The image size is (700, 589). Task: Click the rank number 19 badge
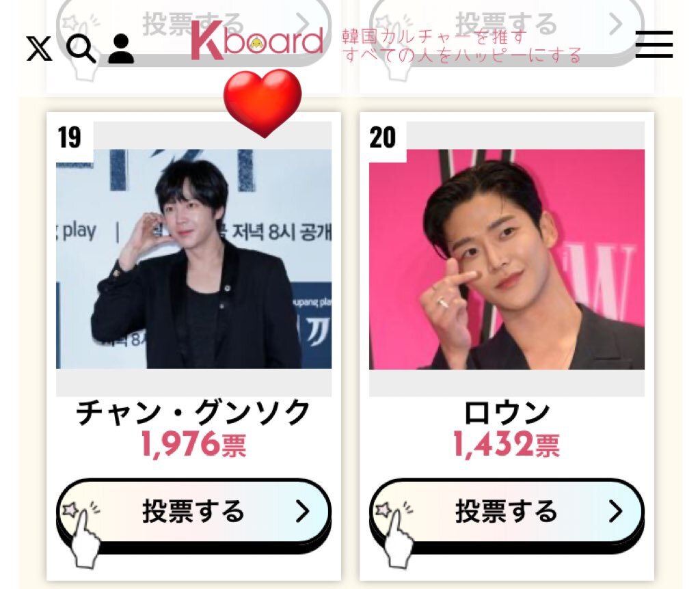70,137
